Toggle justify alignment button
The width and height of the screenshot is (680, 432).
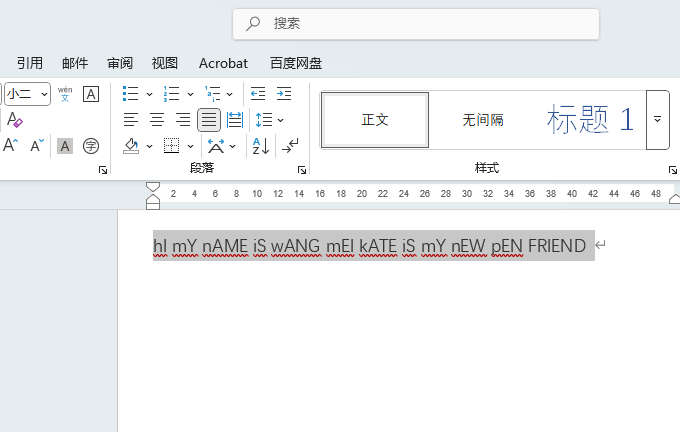[209, 120]
